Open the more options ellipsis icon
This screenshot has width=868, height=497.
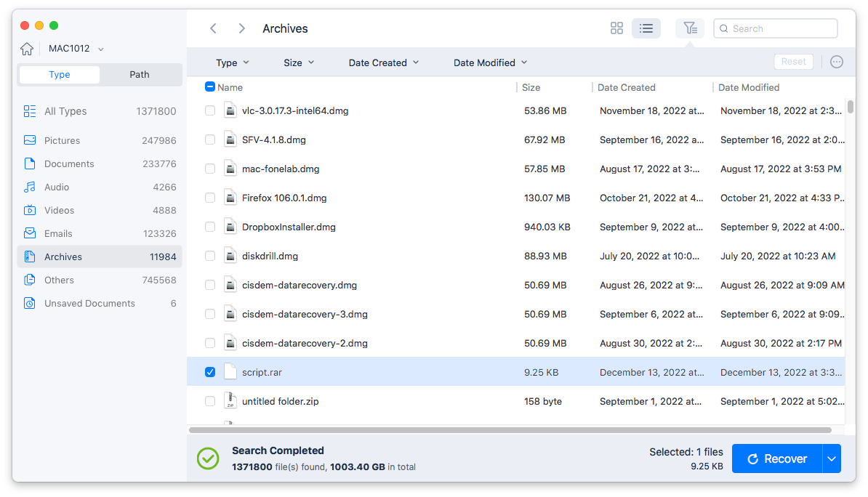(x=837, y=62)
